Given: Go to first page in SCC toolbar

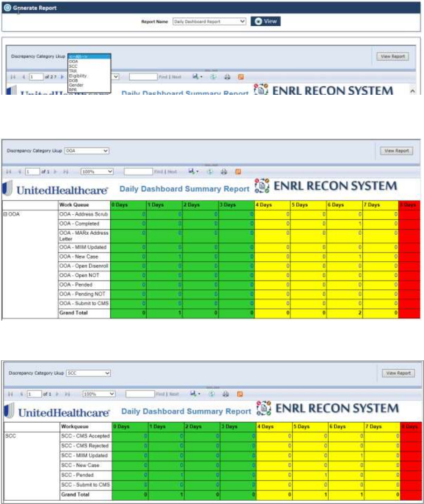Looking at the screenshot, I should [10, 394].
